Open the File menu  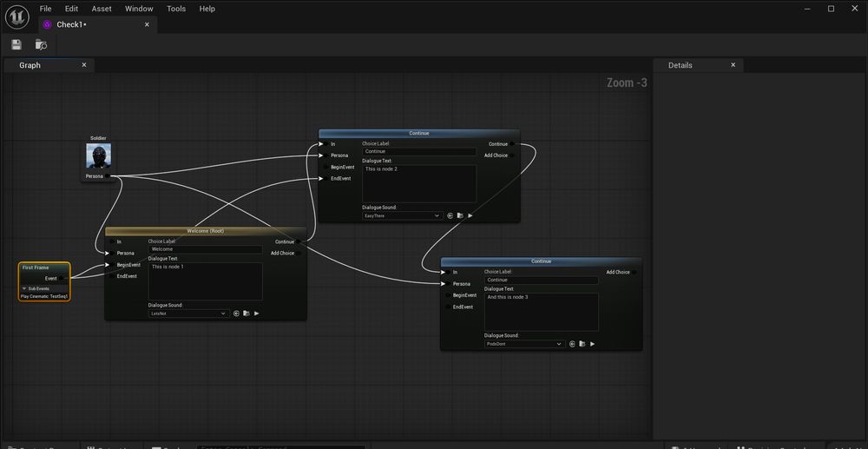45,9
